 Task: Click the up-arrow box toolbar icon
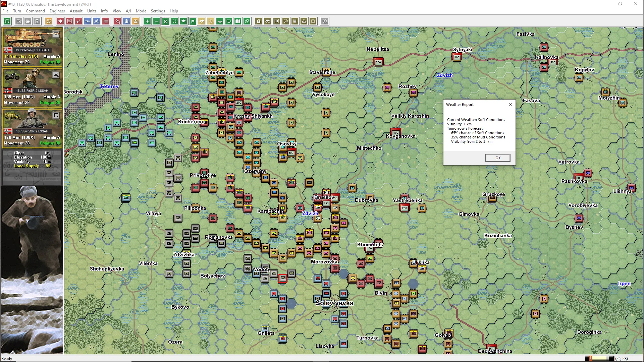click(x=313, y=21)
